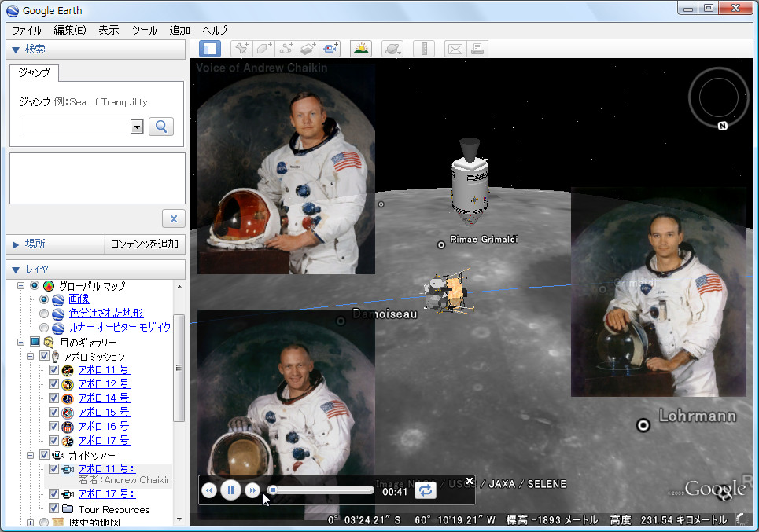Open the ファイル menu
Screen dimensions: 759x532
pos(27,30)
